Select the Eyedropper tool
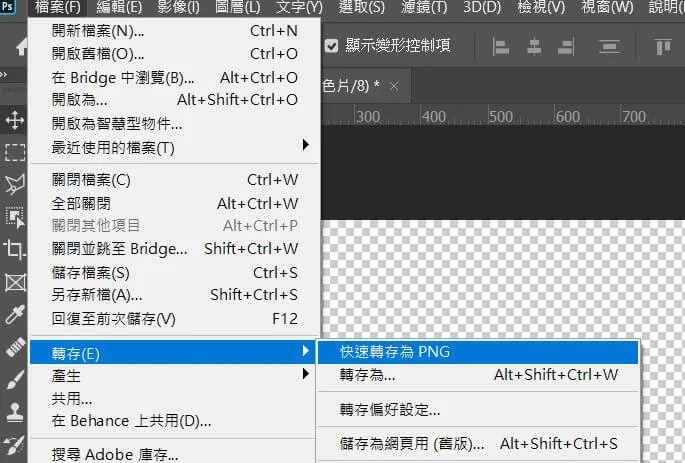685x463 pixels. point(14,314)
